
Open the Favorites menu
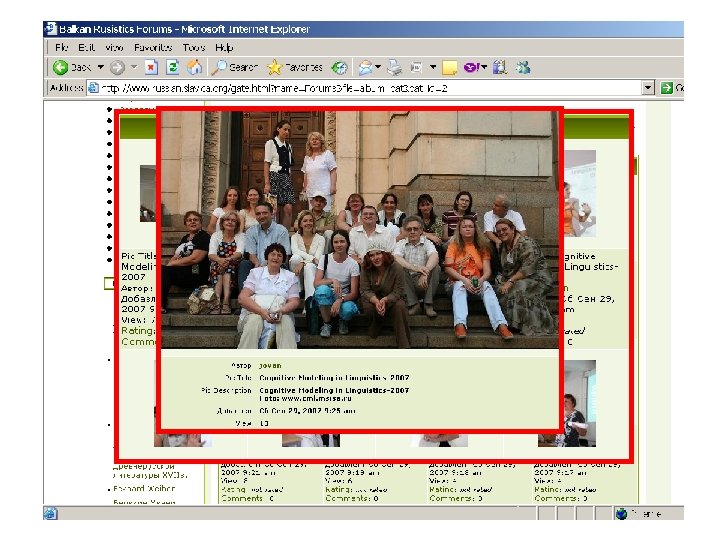pyautogui.click(x=153, y=47)
